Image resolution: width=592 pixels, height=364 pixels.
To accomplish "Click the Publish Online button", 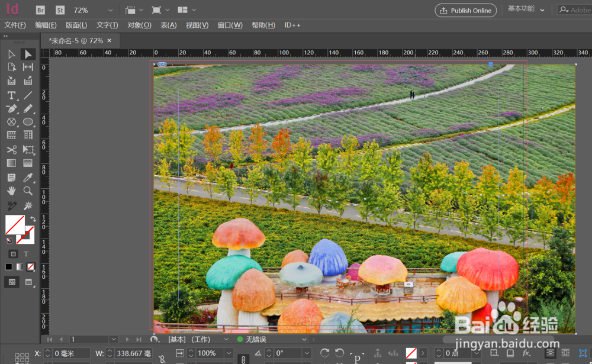I will [x=465, y=10].
